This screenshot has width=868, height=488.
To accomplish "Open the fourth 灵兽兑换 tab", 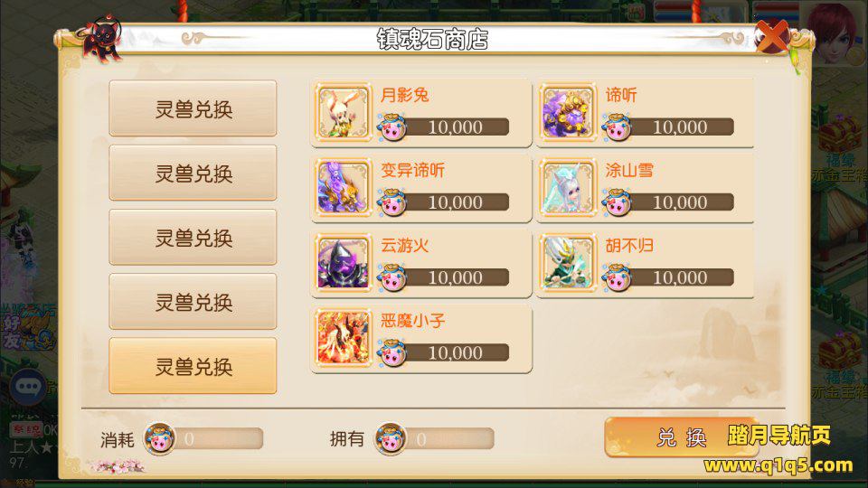I will pyautogui.click(x=193, y=302).
